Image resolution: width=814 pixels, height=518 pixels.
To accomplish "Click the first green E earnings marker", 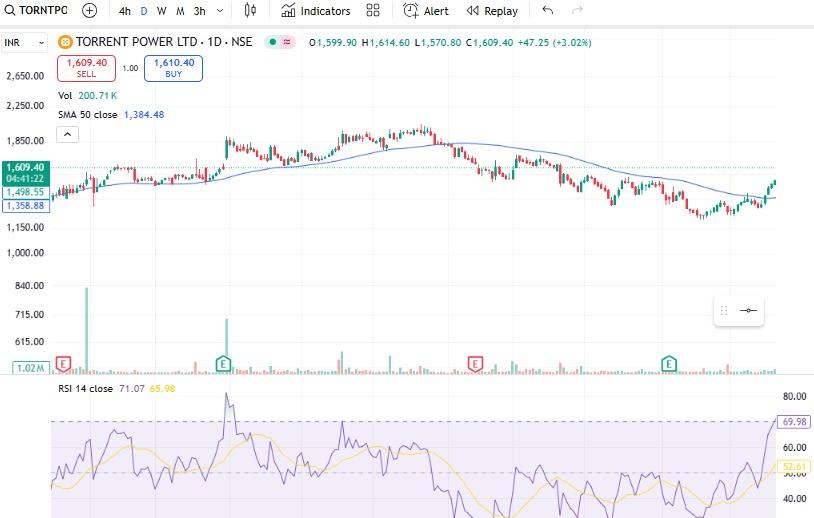I will click(223, 363).
